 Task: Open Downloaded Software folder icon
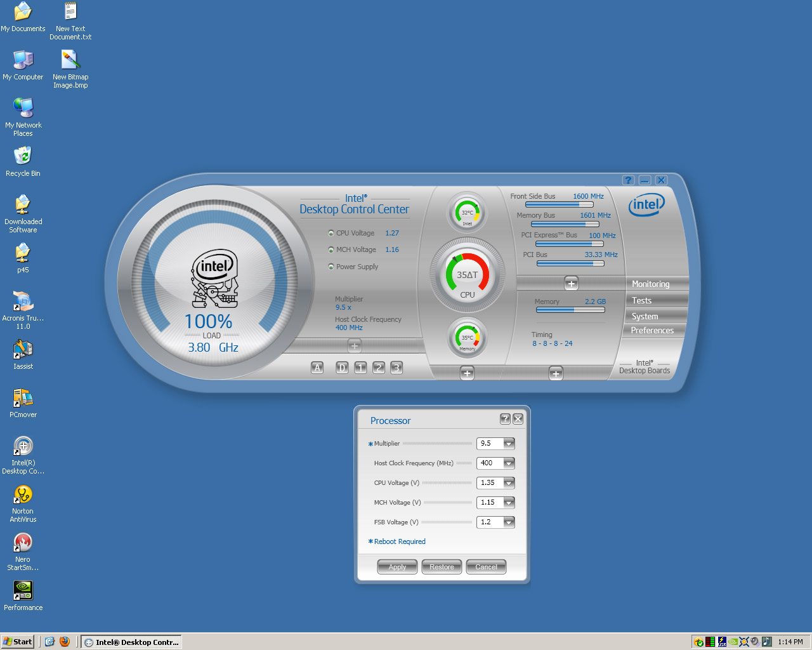[23, 214]
